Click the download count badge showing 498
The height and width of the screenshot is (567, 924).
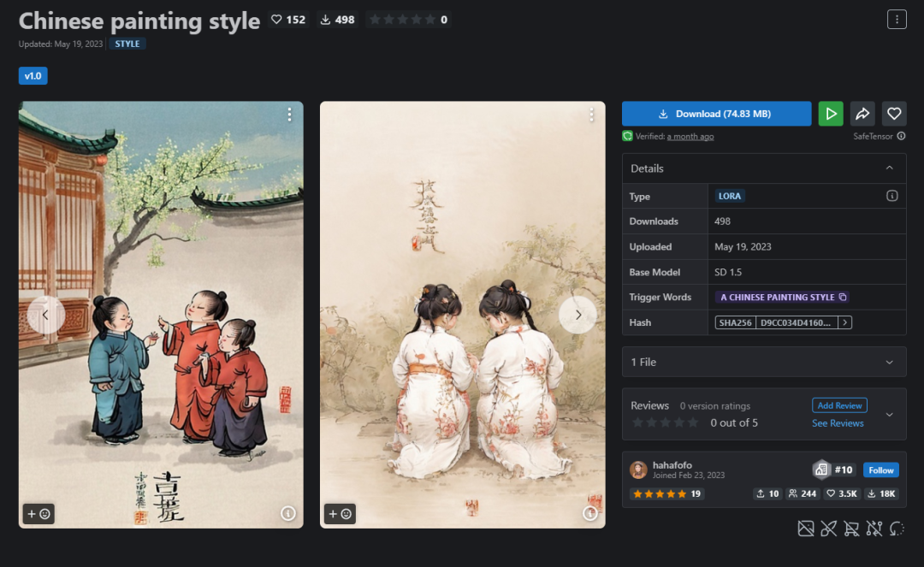coord(337,20)
